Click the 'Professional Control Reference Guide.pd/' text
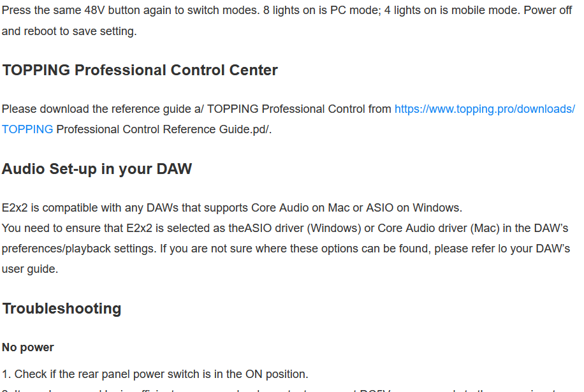The width and height of the screenshot is (584, 392). pos(163,129)
